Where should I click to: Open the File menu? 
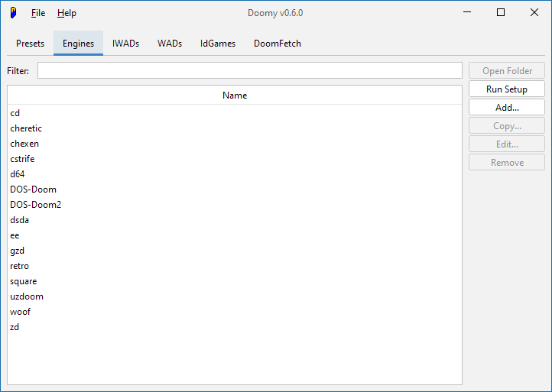[38, 13]
